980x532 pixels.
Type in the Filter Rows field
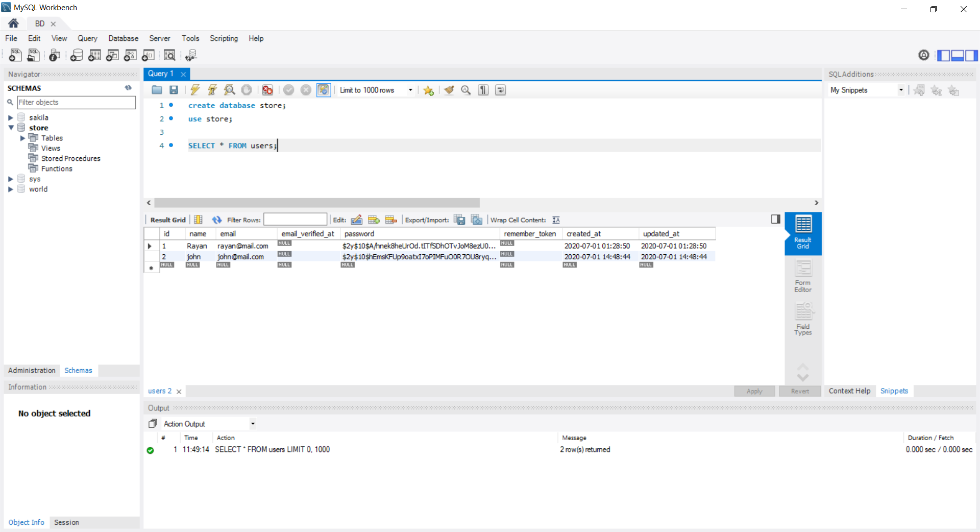click(296, 220)
